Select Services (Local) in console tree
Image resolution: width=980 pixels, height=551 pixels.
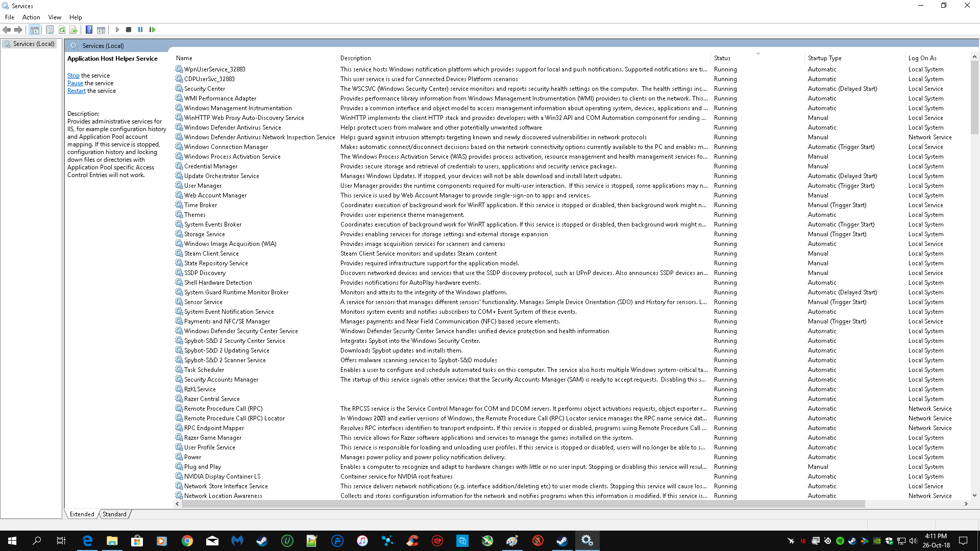[x=34, y=44]
